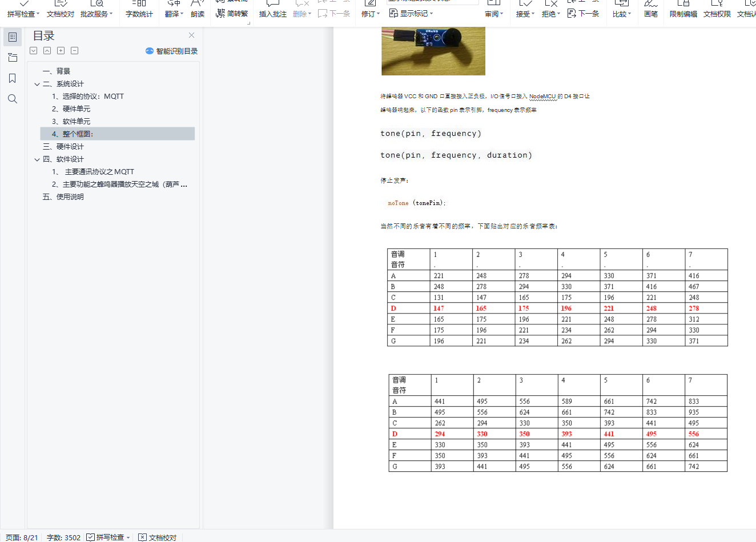This screenshot has height=542, width=756.
Task: Click the NodeMCU word in the paragraph
Action: 542,97
